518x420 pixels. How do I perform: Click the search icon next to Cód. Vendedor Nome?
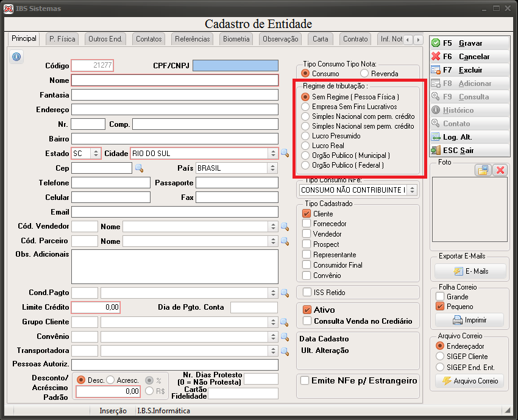[x=285, y=227]
